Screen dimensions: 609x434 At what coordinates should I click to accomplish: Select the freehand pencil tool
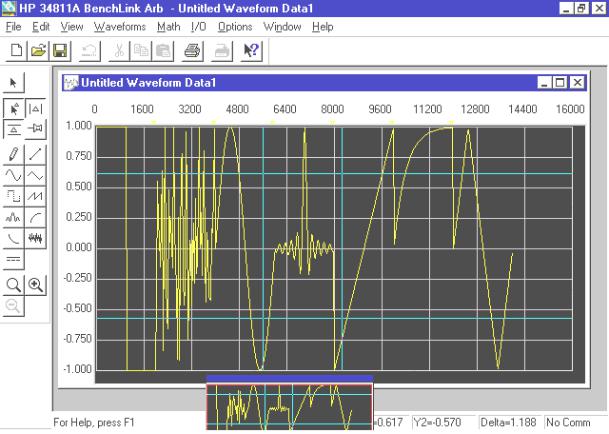14,154
